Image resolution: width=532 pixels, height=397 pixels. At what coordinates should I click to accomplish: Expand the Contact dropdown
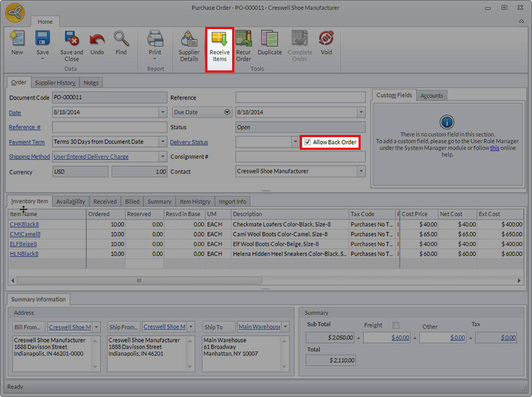tap(361, 172)
